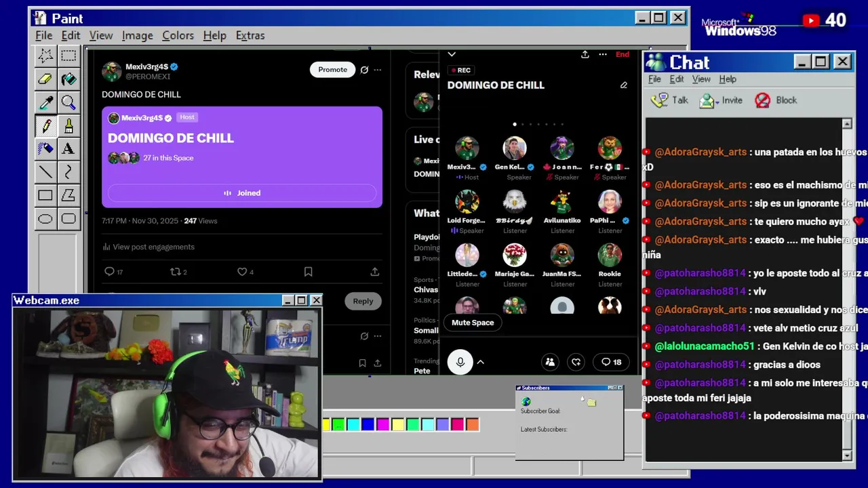Click the @PEROMEXI handle on the post
The image size is (868, 488).
point(148,77)
